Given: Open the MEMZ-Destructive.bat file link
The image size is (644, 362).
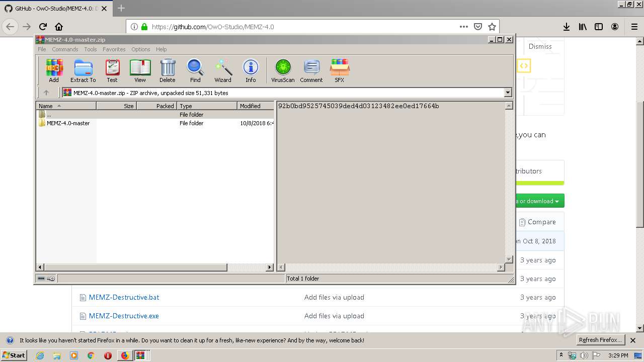Looking at the screenshot, I should point(124,297).
